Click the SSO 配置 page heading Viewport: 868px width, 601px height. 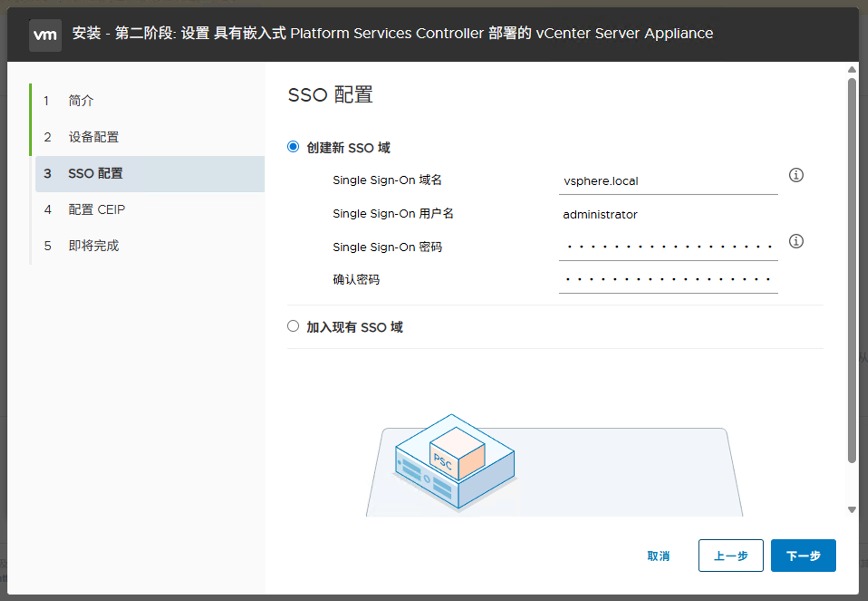coord(330,95)
